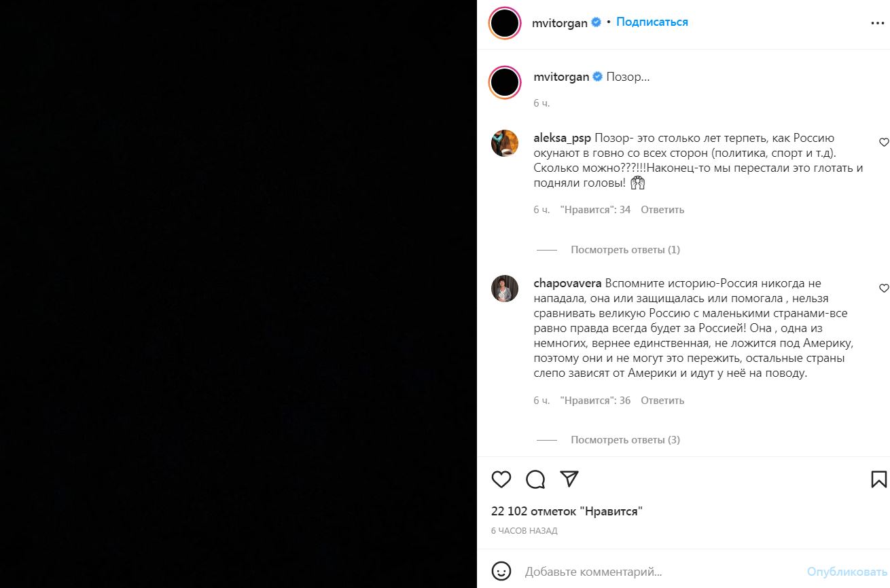Open comments with the speech bubble icon
Screen dimensions: 890x588
click(x=535, y=479)
